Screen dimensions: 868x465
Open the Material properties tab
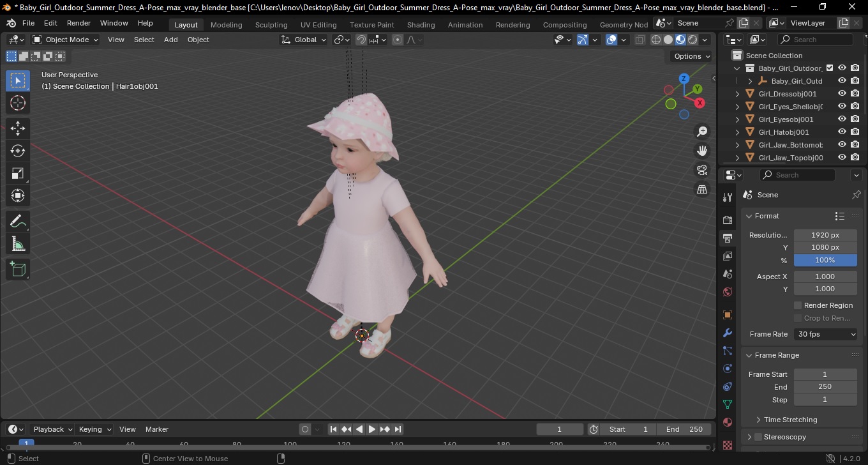coord(728,422)
